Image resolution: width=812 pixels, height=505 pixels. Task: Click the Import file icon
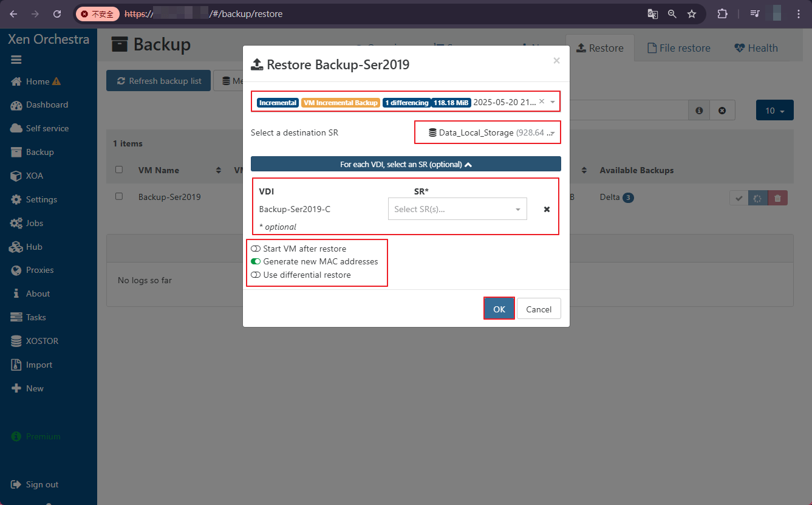(16, 365)
